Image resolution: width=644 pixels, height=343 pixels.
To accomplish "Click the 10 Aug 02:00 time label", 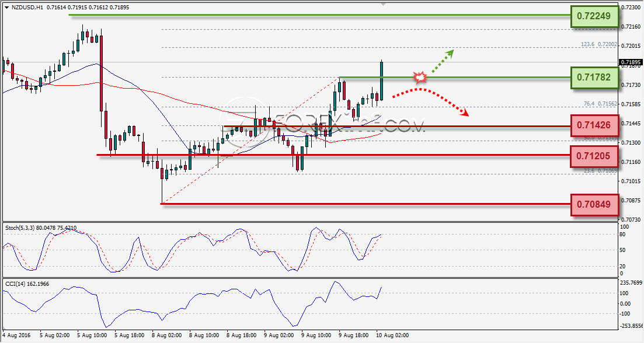I will 392,335.
